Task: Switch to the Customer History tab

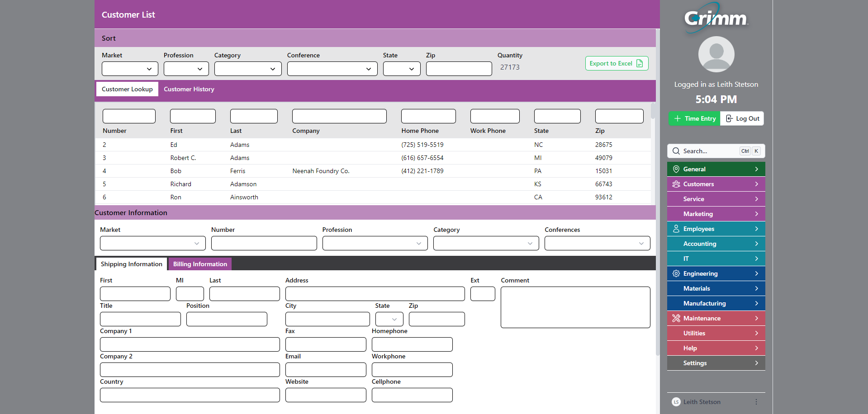Action: click(x=189, y=89)
